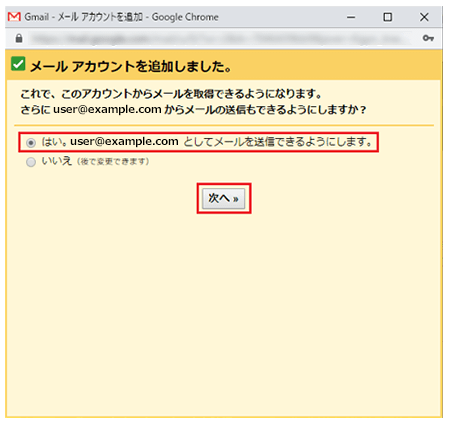Click bold user@example.com in the はい option

point(124,142)
